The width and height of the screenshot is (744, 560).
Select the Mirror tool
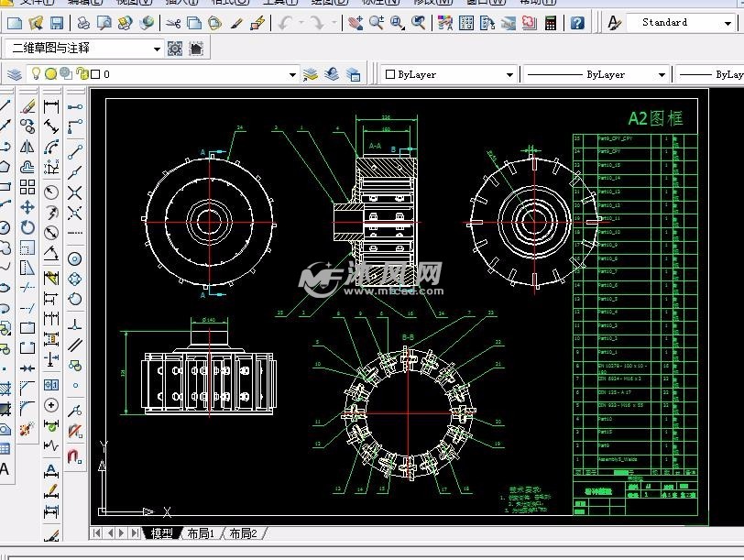pos(27,147)
